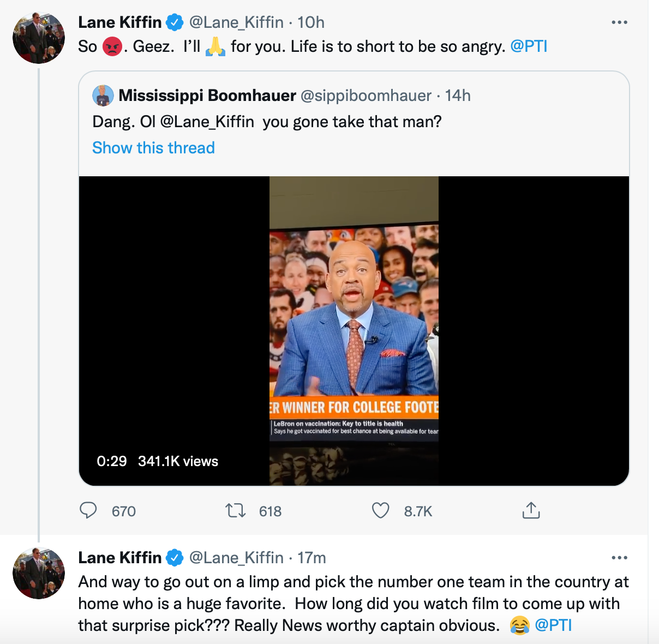Viewport: 659px width, 644px height.
Task: Click the retweet icon showing 618
Action: pos(236,511)
